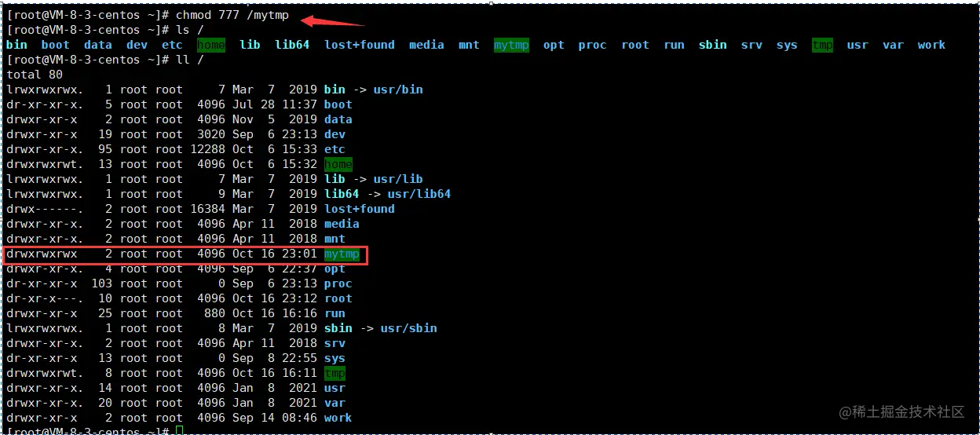Click link target 'usr/bin' in the long listing
Image resolution: width=980 pixels, height=435 pixels.
click(398, 90)
